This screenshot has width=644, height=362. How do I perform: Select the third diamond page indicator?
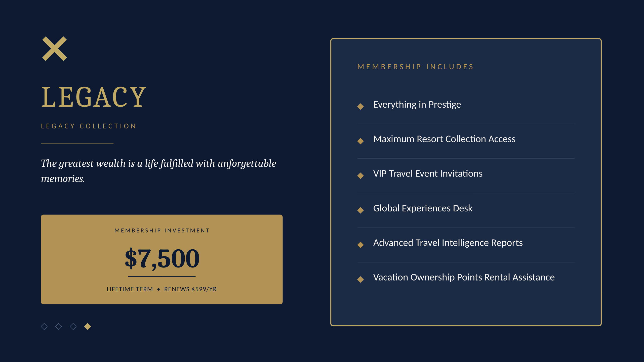[73, 326]
